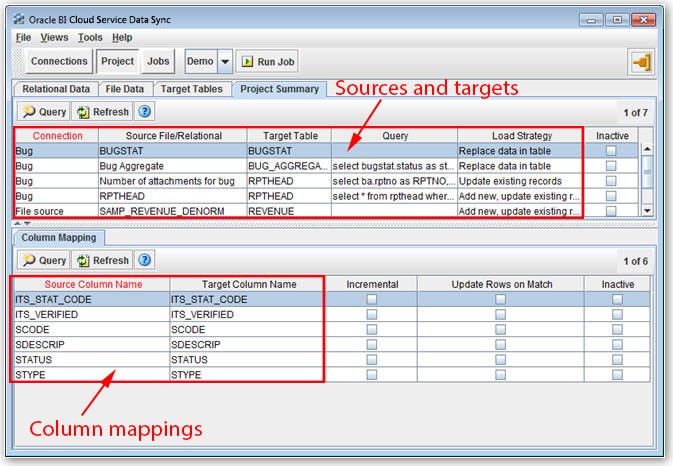Toggle Inactive for source RPTHEAD row
Screen dimensions: 673x466
pos(611,196)
